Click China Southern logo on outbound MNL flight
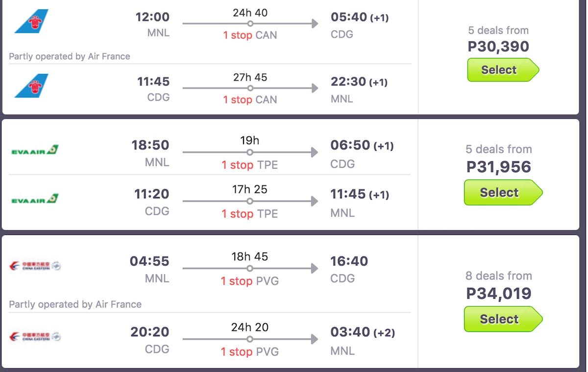The width and height of the screenshot is (588, 372). [x=31, y=21]
